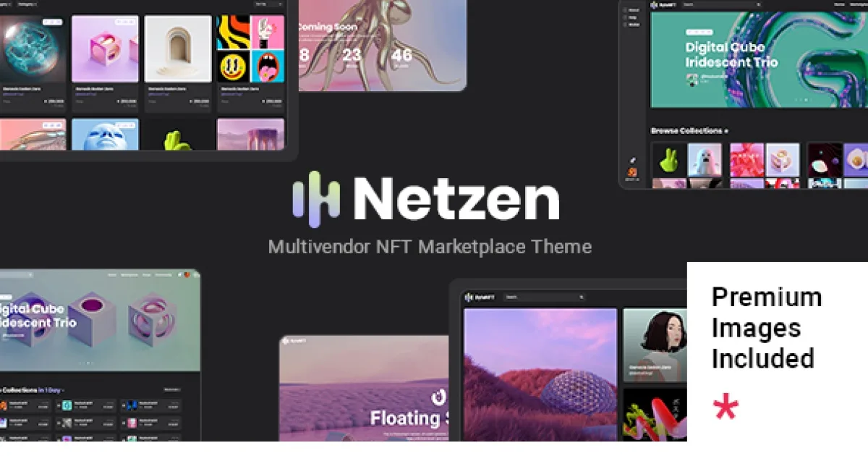The width and height of the screenshot is (868, 456).
Task: Open the beige arch NFT card
Action: (178, 63)
